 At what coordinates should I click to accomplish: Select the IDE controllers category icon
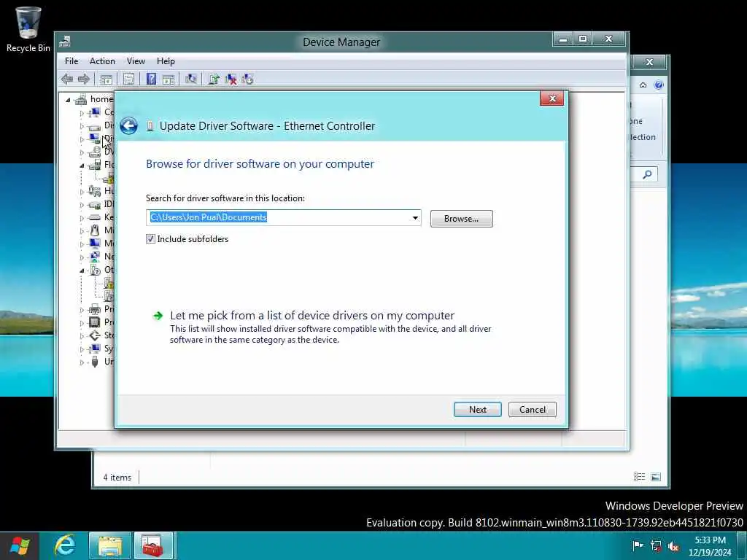tap(95, 204)
